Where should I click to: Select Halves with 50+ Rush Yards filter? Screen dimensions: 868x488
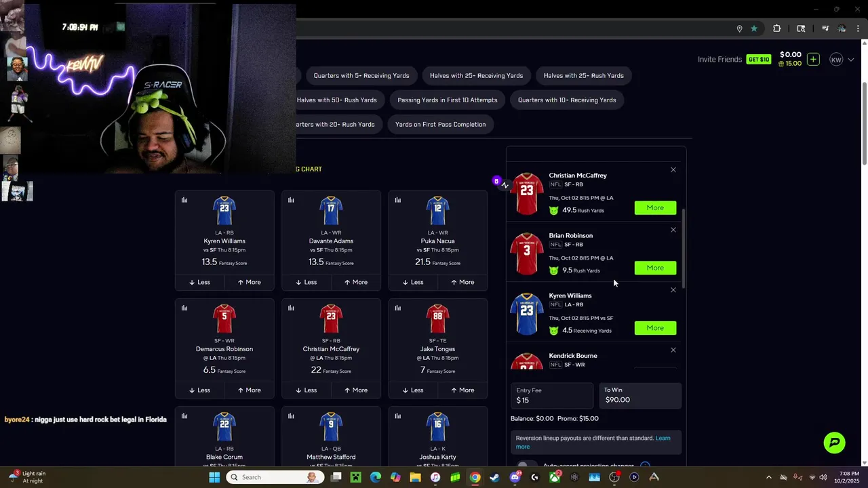coord(337,100)
